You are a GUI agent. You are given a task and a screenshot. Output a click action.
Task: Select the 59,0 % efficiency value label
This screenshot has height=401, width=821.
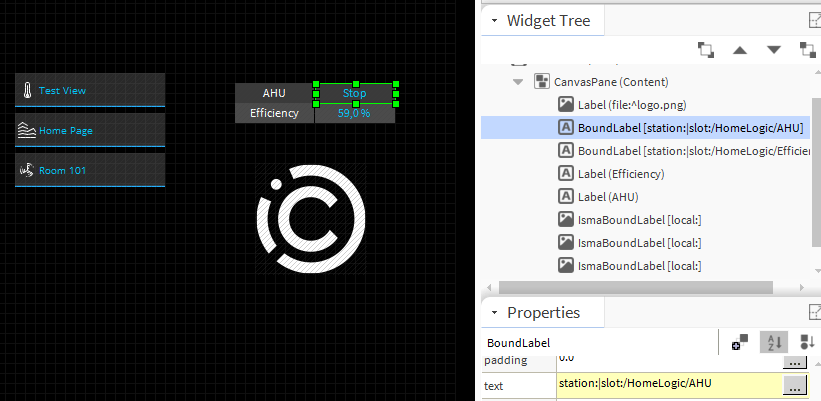point(354,113)
